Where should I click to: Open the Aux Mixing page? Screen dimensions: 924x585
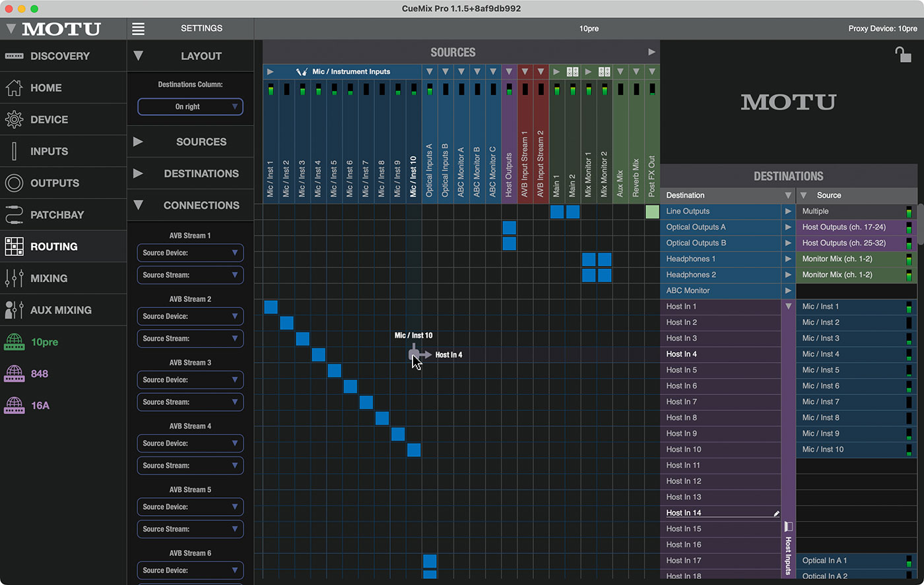pyautogui.click(x=61, y=310)
